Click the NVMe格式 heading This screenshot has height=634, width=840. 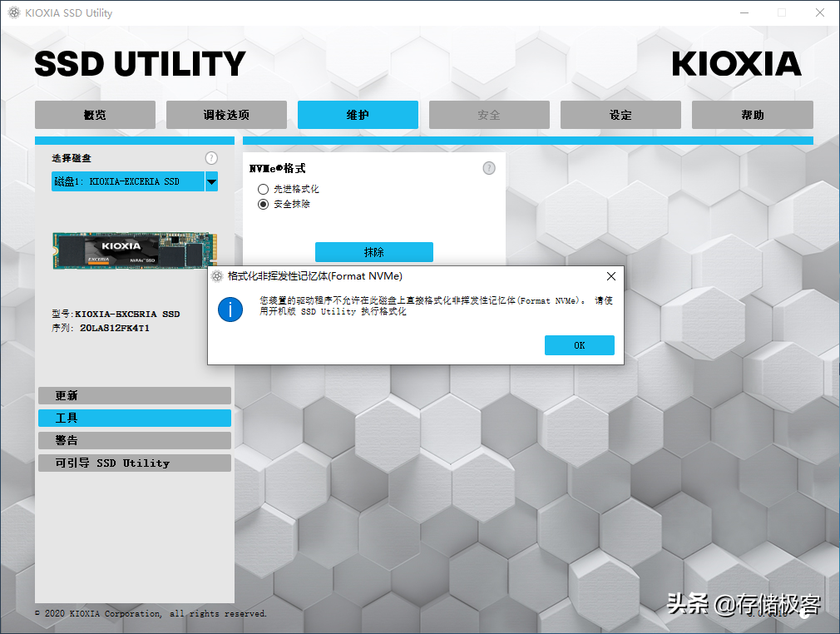[277, 168]
